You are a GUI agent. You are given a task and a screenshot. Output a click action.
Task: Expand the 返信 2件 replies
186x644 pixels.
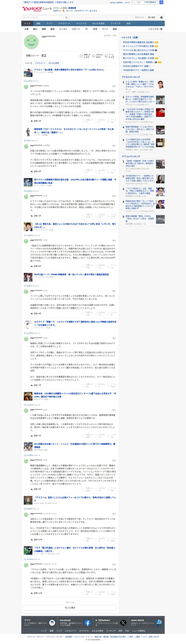coord(36,216)
